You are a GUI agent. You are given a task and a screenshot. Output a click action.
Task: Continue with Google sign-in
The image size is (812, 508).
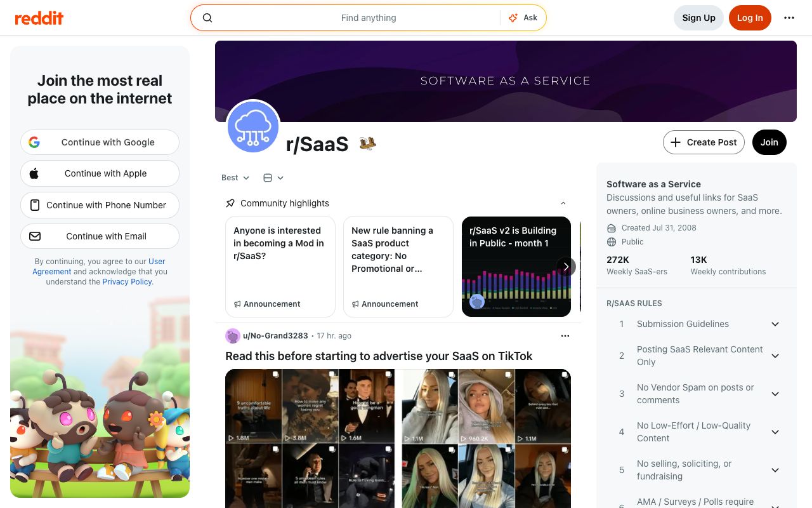100,142
